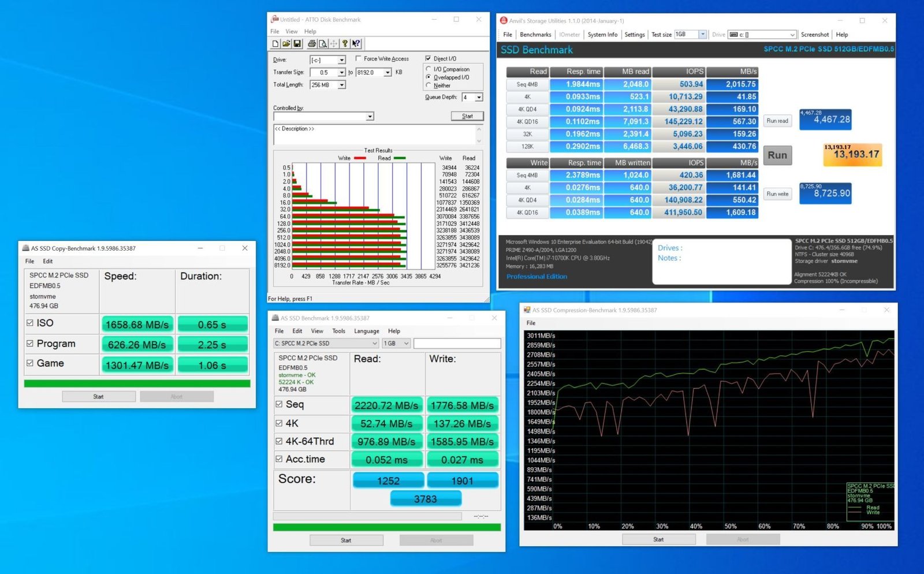
Task: Click the Run read button in Anvil
Action: click(x=777, y=121)
